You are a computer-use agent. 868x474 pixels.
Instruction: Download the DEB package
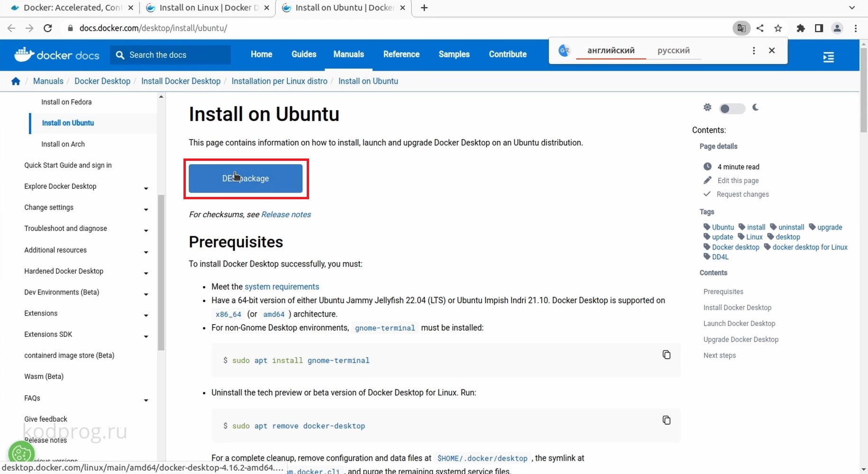246,178
